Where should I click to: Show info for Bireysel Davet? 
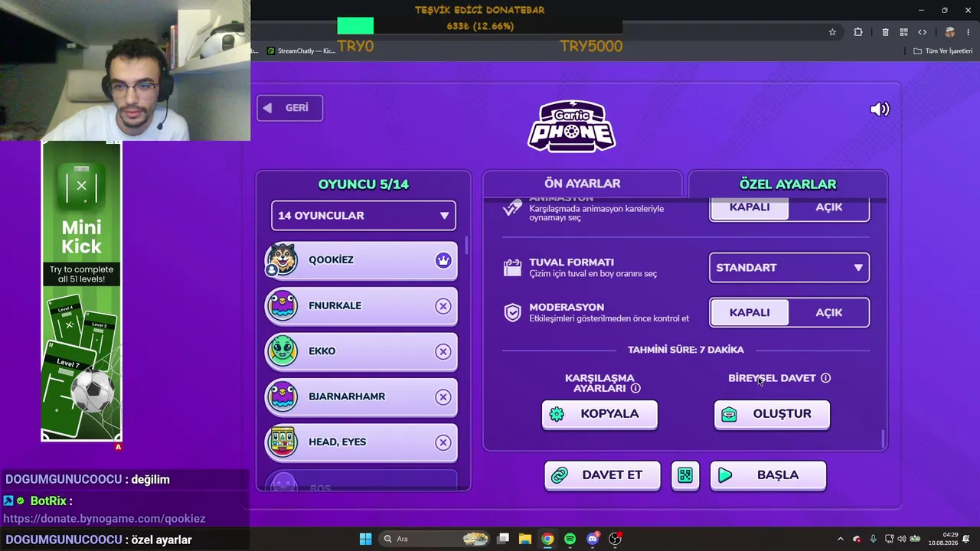click(x=825, y=378)
